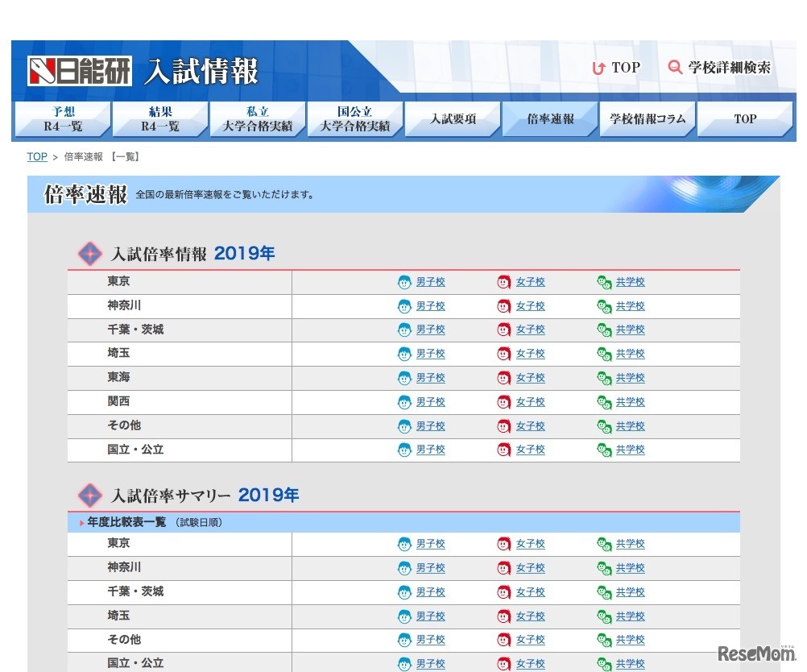The width and height of the screenshot is (807, 672).
Task: Click diamond icon beside 入試倍率サマリー heading
Action: (89, 495)
